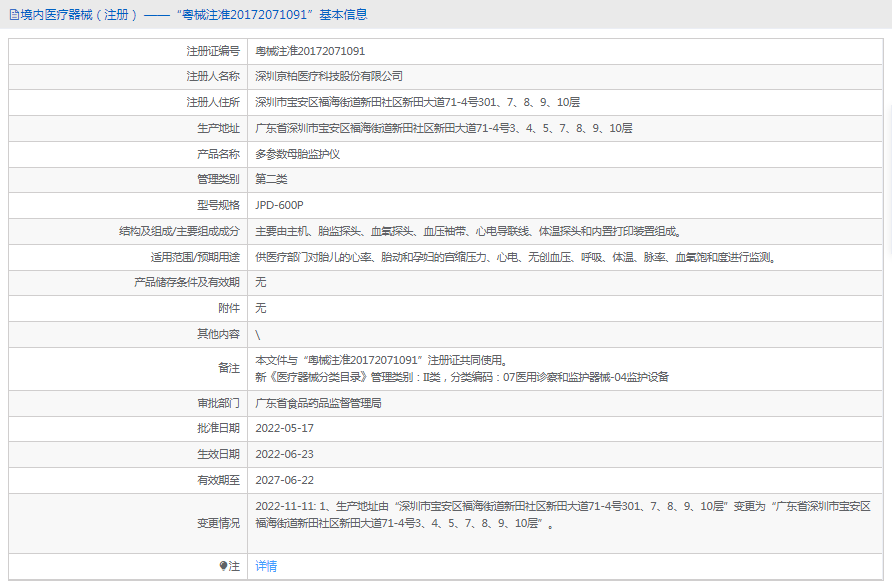This screenshot has height=586, width=892.
Task: Click the 备注 label
Action: 229,368
